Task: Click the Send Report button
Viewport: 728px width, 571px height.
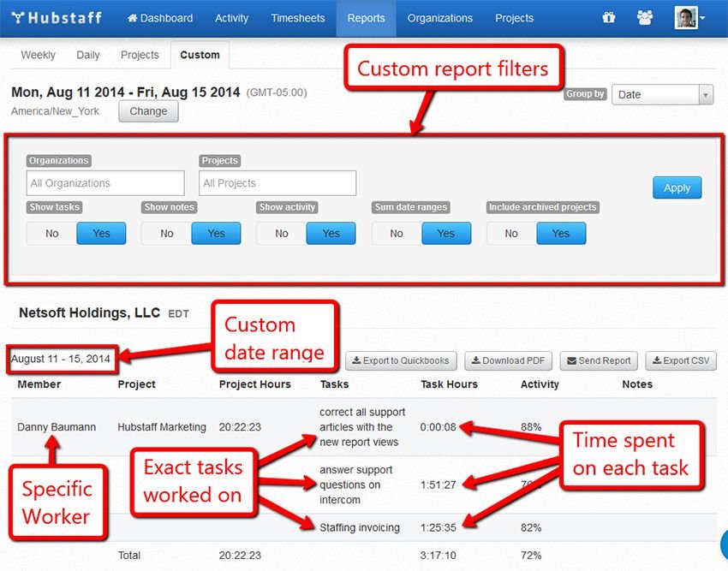Action: point(599,360)
